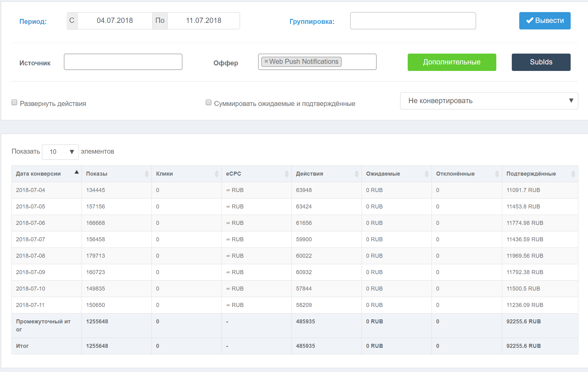This screenshot has height=372, width=588.
Task: Click sort arrows in Ожидаемые column header
Action: tap(427, 174)
